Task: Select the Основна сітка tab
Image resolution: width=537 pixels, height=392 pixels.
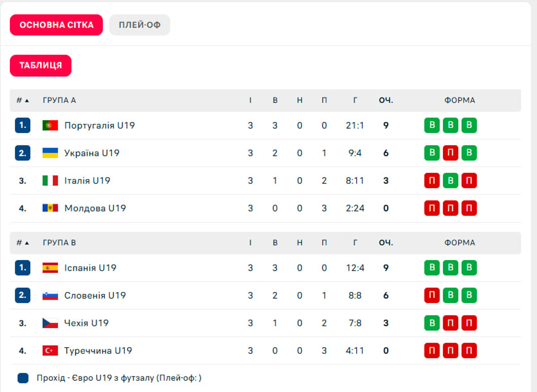Action: click(56, 25)
